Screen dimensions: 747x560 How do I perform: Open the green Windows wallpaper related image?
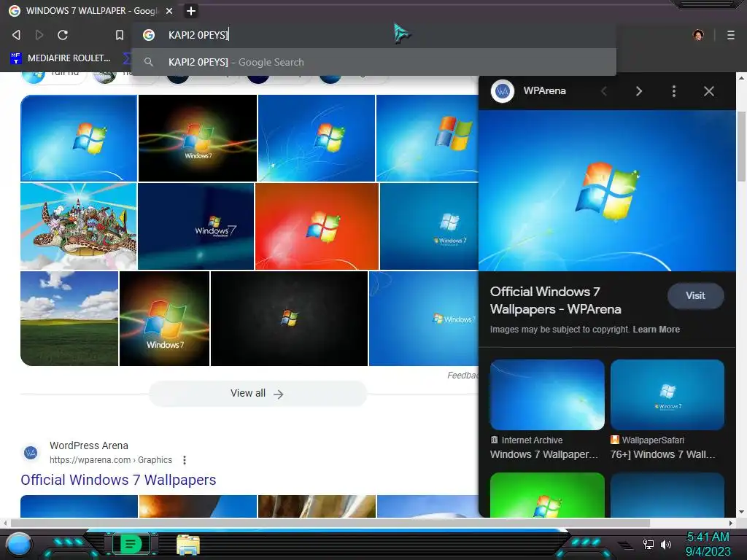(547, 495)
